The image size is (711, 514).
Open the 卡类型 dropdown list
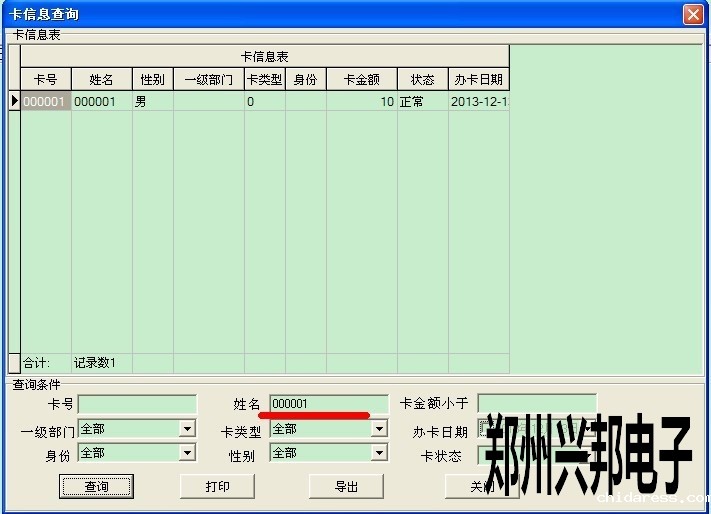(x=379, y=429)
